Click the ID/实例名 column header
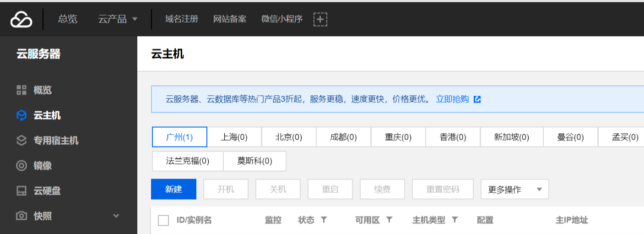The height and width of the screenshot is (234, 644). 194,220
